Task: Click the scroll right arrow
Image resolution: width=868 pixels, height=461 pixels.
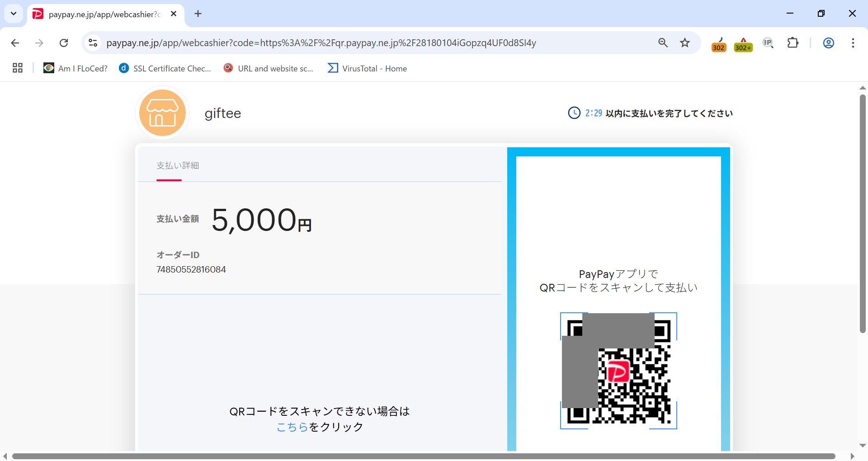Action: [853, 456]
